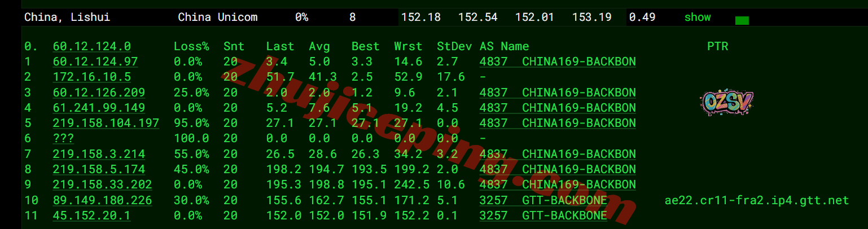Click IP link 61.241.99.149
This screenshot has width=868, height=229.
pyautogui.click(x=99, y=108)
